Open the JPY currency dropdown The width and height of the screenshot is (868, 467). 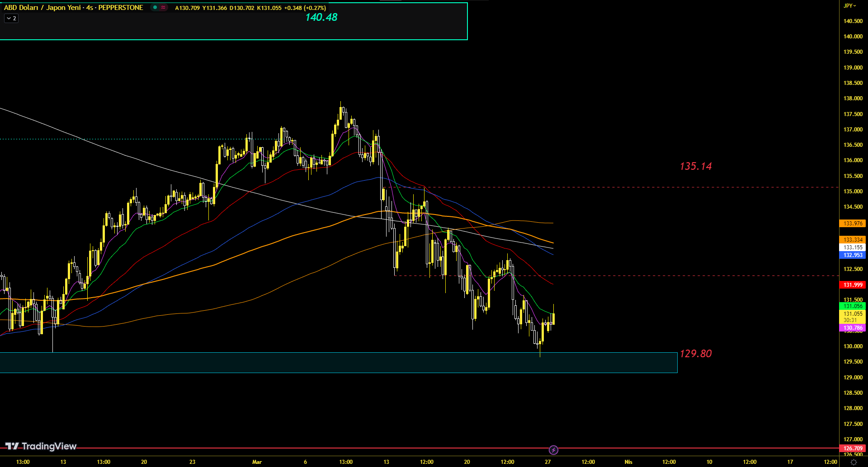click(x=850, y=6)
